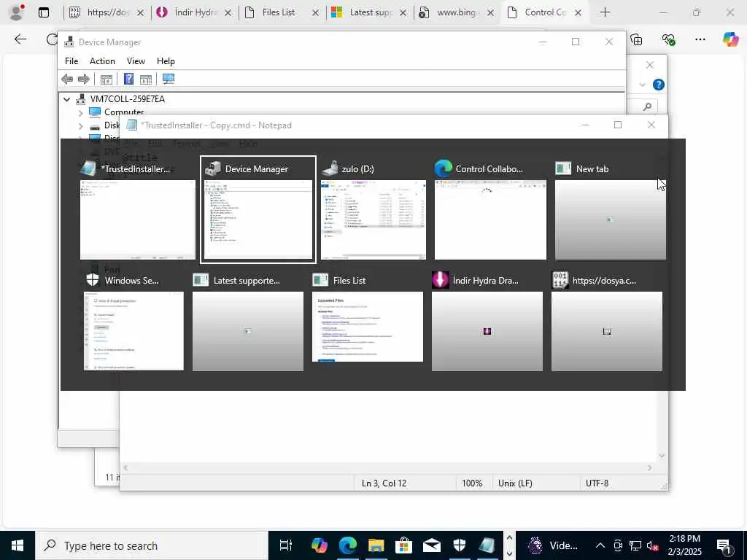The image size is (747, 560).
Task: Select the New tab thumbnail in the switcher
Action: click(x=611, y=209)
